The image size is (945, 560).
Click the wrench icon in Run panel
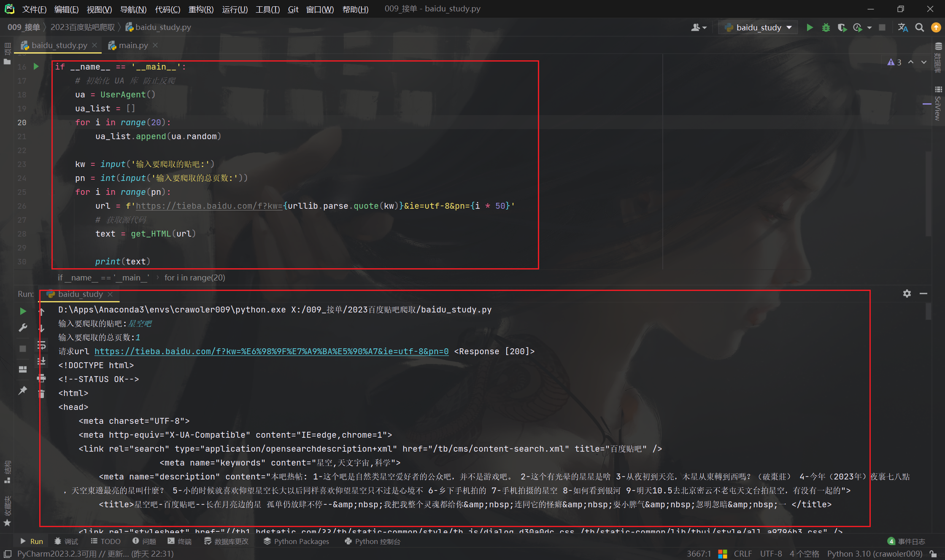coord(23,328)
